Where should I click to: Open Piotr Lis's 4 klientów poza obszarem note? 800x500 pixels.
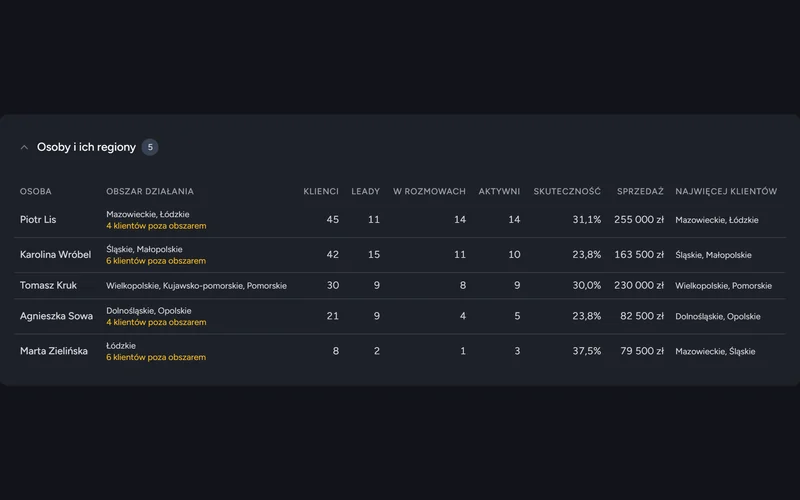coord(156,226)
